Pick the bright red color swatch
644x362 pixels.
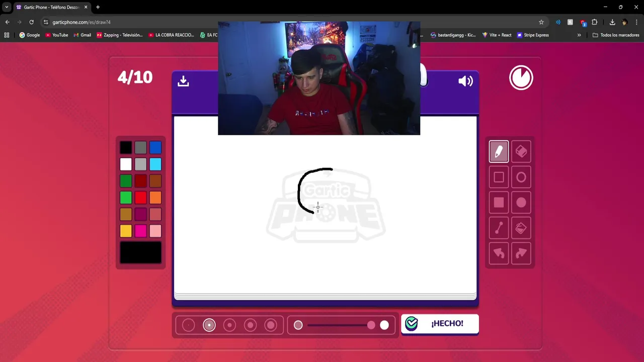pos(140,198)
